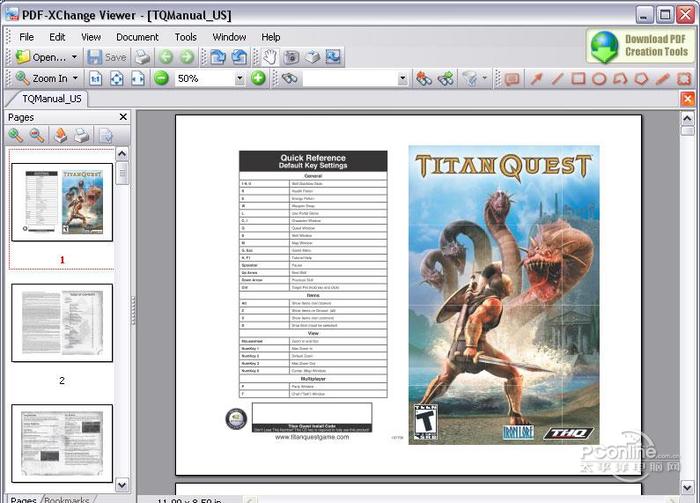This screenshot has width=700, height=503.
Task: Select the Snapshot camera tool
Action: (x=292, y=57)
